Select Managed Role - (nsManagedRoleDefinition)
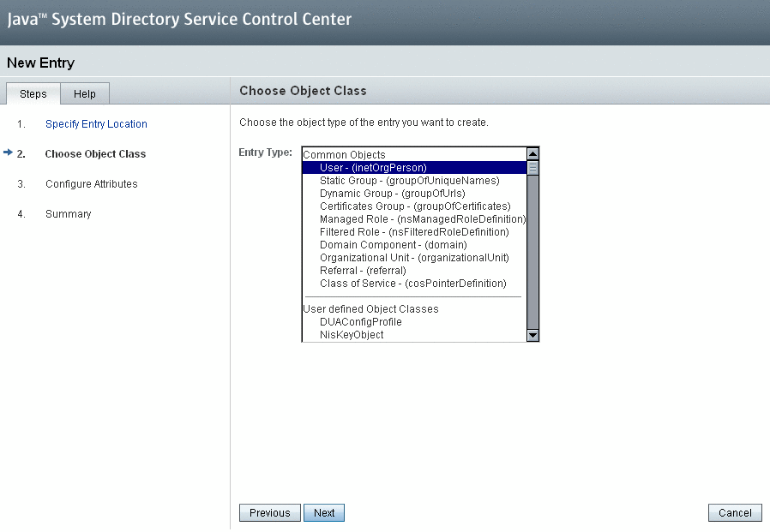The height and width of the screenshot is (532, 770). [x=414, y=219]
